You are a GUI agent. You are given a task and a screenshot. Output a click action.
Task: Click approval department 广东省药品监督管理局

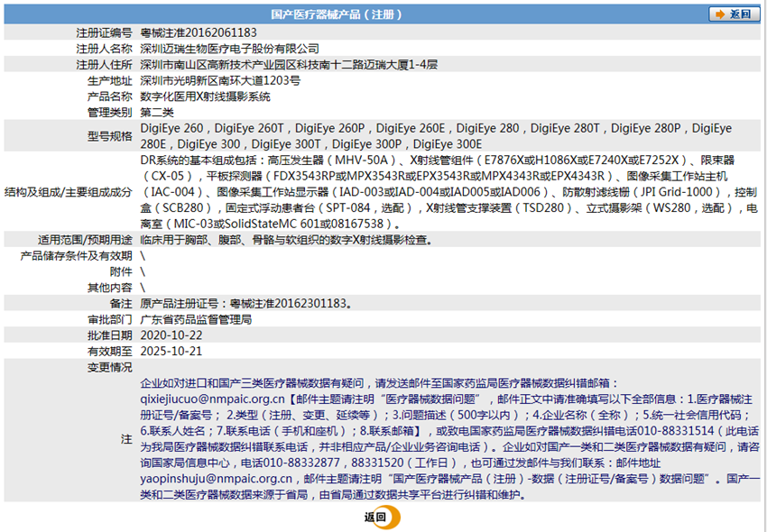(x=196, y=319)
